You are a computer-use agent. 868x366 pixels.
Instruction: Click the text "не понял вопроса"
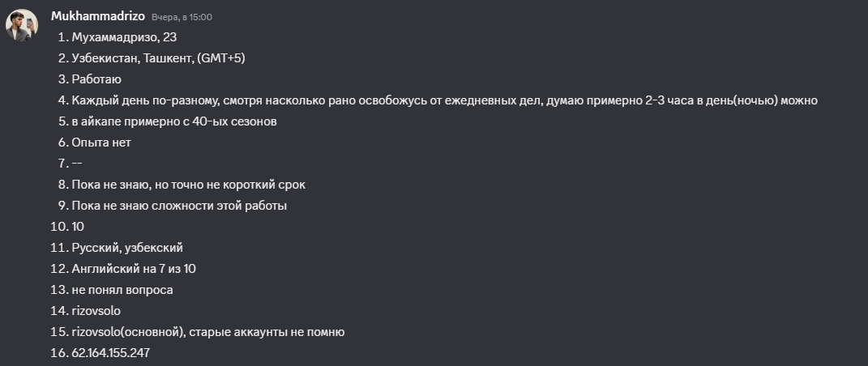pyautogui.click(x=122, y=290)
